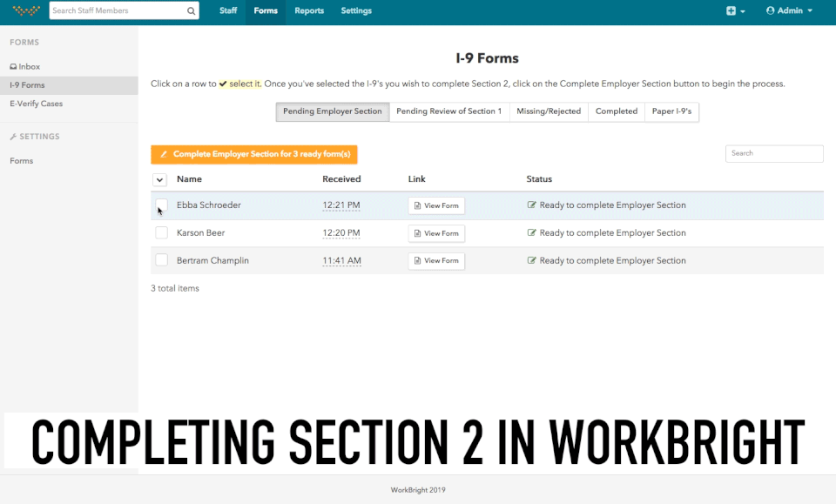Click Complete Employer Section for 3 ready forms
Viewport: 836px width, 504px height.
[x=253, y=154]
